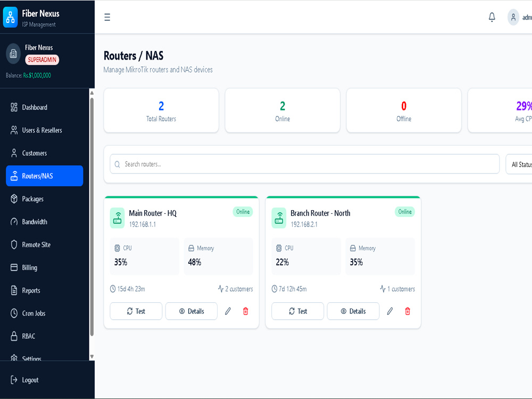Click the Offline routers stat card
532x399 pixels.
404,111
